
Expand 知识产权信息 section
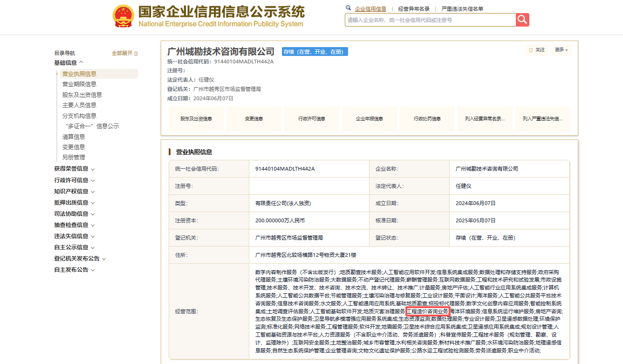tap(75, 192)
